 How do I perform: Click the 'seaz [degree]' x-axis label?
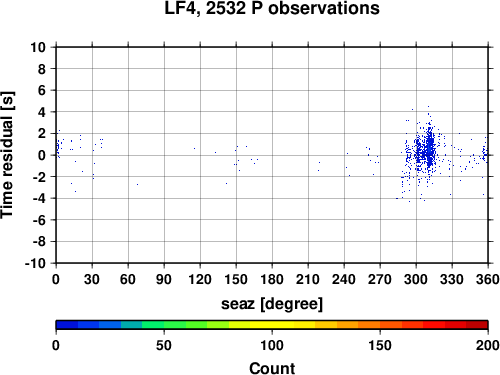272,304
